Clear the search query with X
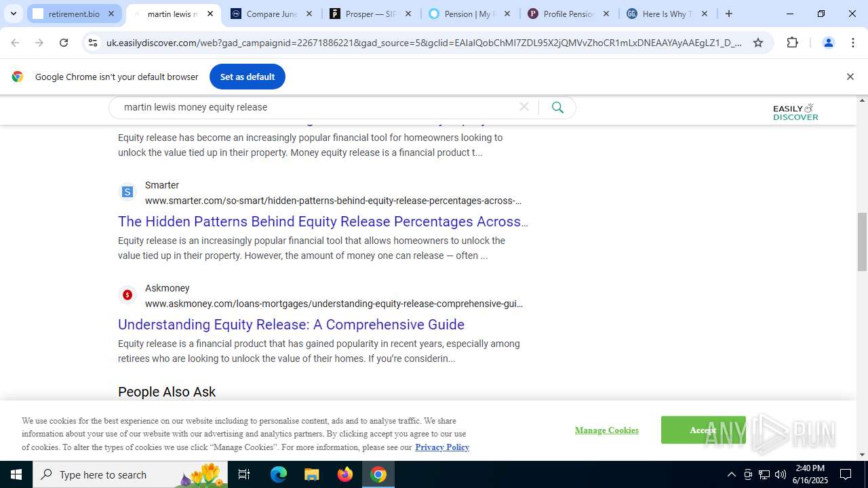Screen dimensions: 868x488 [x=524, y=107]
